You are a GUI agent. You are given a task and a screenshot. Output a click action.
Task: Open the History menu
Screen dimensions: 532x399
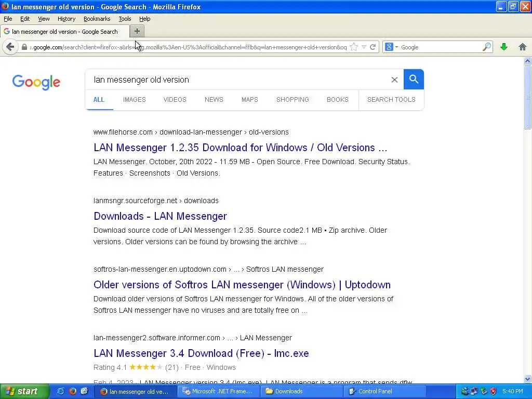click(66, 19)
